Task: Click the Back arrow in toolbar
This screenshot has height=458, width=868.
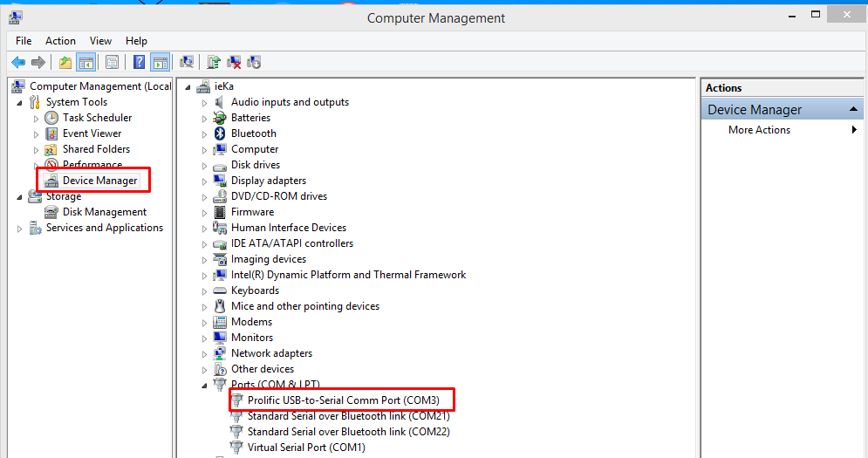Action: pos(18,62)
